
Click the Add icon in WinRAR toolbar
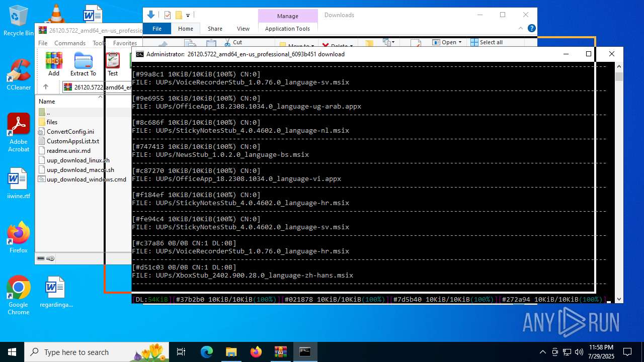tap(54, 64)
